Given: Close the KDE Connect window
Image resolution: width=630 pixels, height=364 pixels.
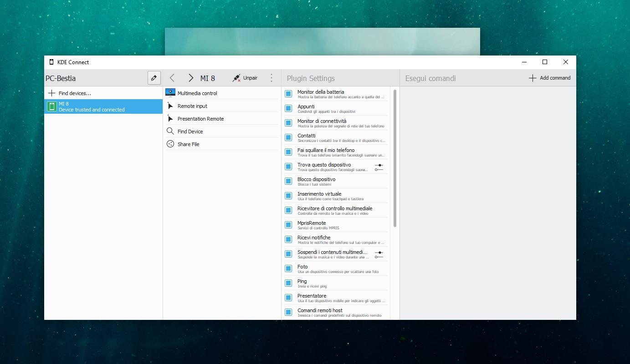Looking at the screenshot, I should pos(565,62).
